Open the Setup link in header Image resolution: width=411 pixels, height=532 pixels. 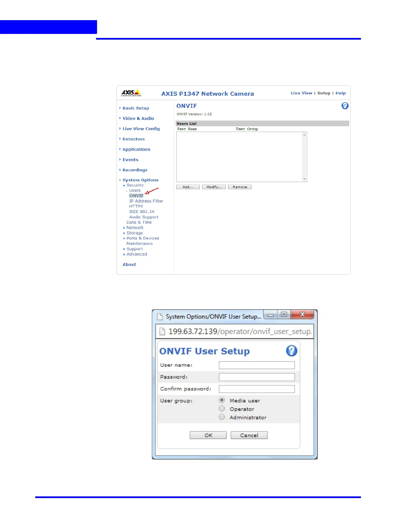[x=324, y=93]
